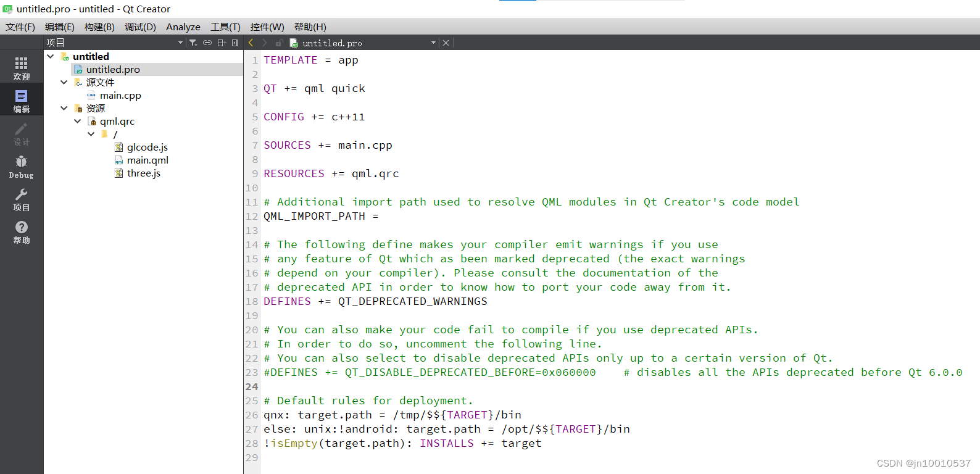Select glcode.js in the tree

point(147,147)
